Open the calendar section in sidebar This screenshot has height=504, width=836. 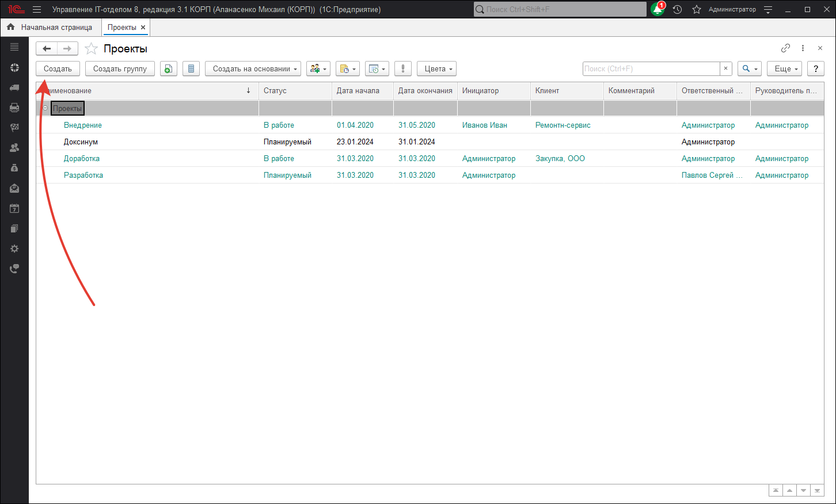tap(14, 208)
